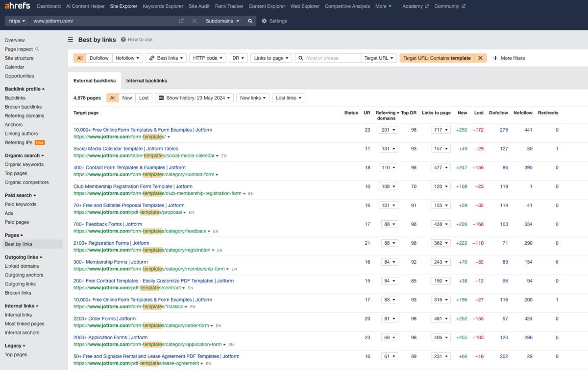Remove the Target URL template filter

click(x=480, y=58)
